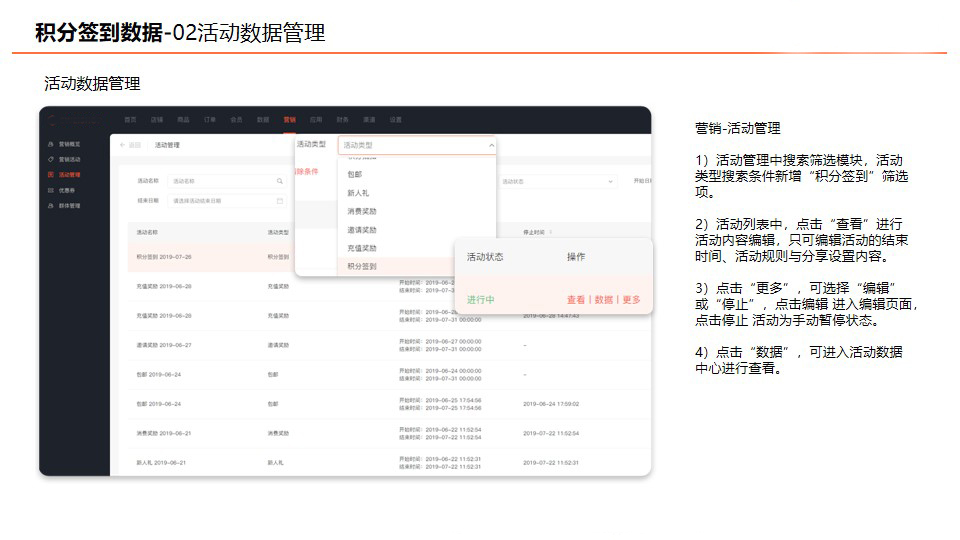This screenshot has height=540, width=960.
Task: Choose 新人礼 in the activity type list
Action: tap(358, 193)
